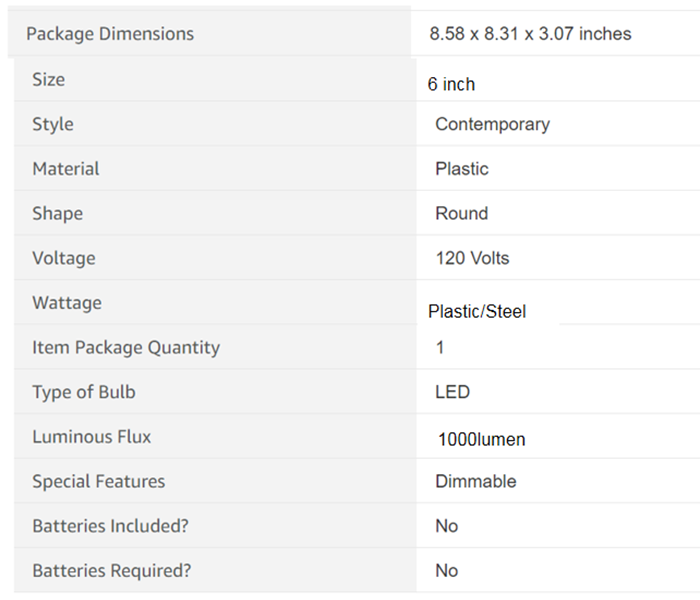Click the Plastic/Steel value text
700x600 pixels.
click(477, 312)
